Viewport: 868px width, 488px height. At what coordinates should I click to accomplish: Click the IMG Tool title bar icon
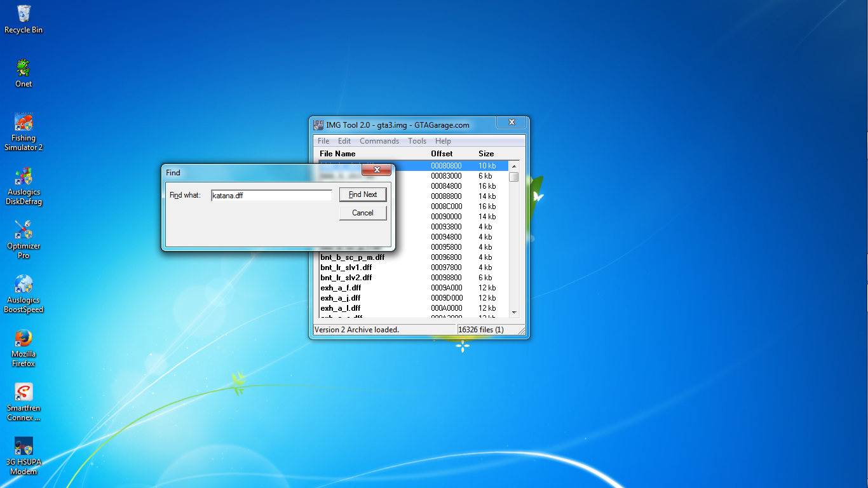click(318, 125)
